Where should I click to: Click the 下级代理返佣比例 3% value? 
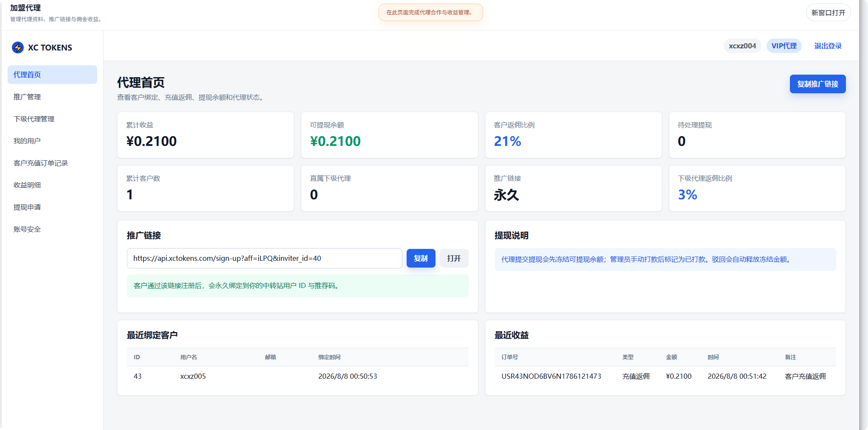point(688,195)
